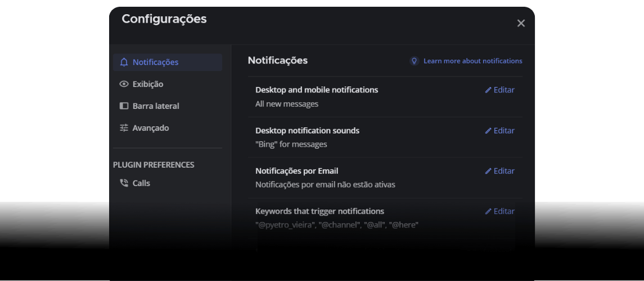
Task: Click the bell icon beside Notificações
Action: (124, 62)
